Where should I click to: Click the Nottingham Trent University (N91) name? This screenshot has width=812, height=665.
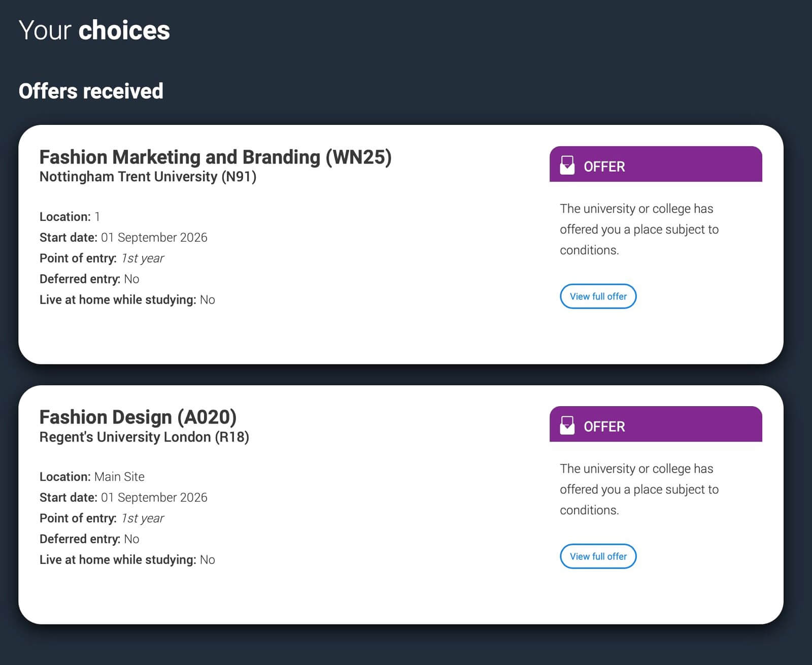pyautogui.click(x=148, y=177)
